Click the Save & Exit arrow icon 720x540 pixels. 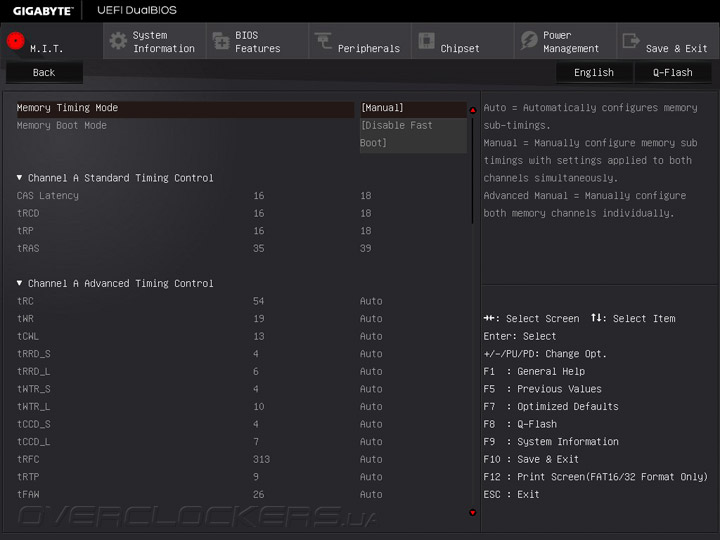click(631, 41)
